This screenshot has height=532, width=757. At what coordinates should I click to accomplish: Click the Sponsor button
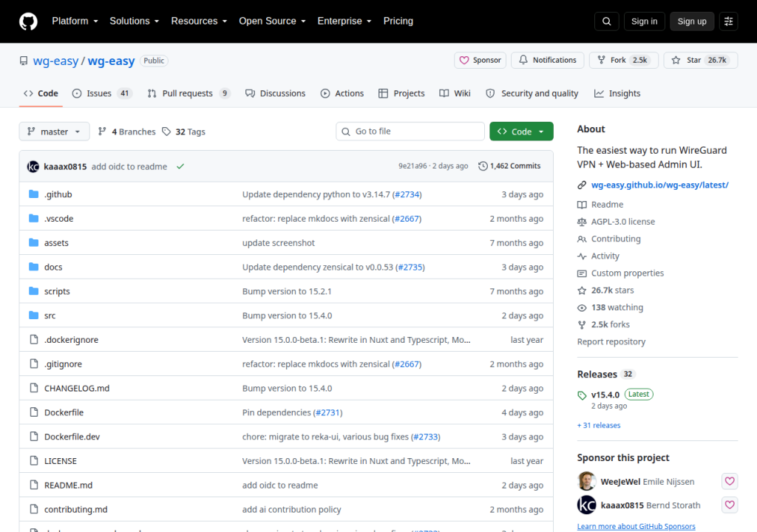pyautogui.click(x=480, y=60)
